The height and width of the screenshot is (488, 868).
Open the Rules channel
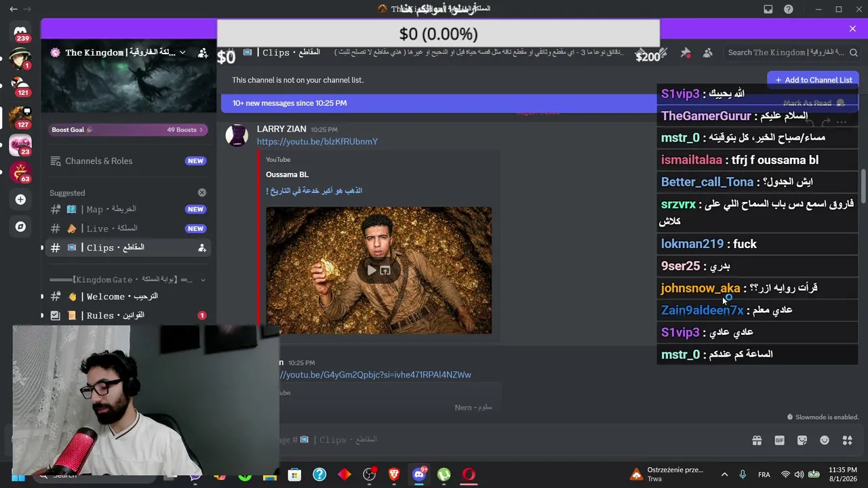(x=127, y=315)
